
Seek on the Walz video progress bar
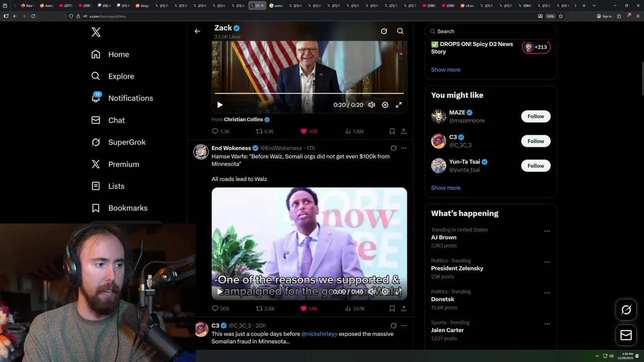309,94
